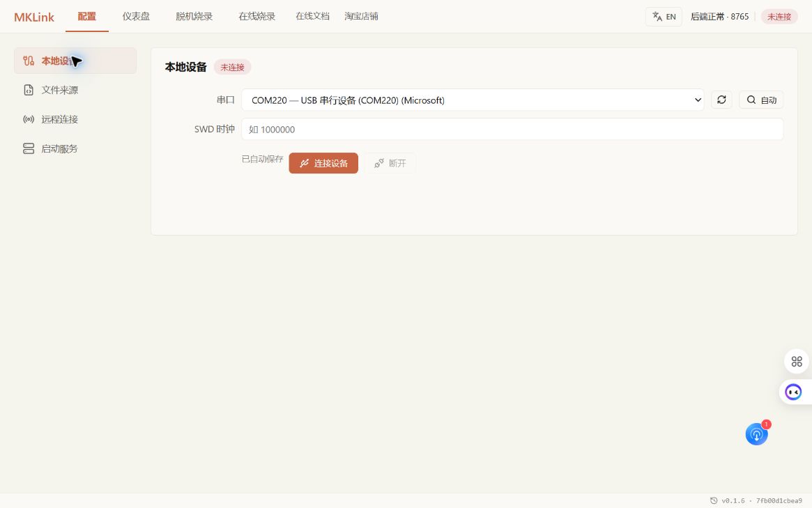
Task: Open the four-squares floating widget
Action: tap(797, 361)
